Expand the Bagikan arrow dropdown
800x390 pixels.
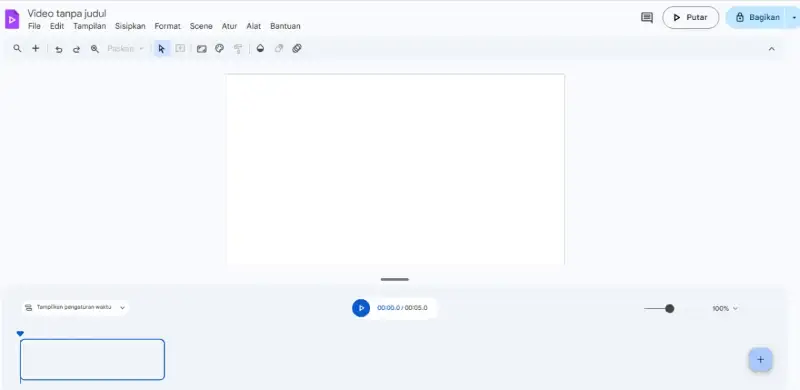coord(793,17)
